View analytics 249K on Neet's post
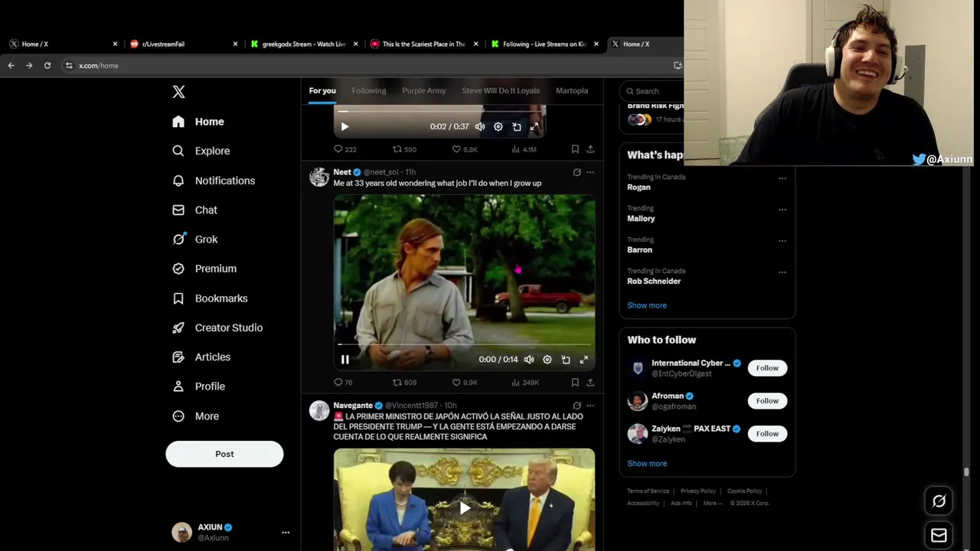980x551 pixels. click(525, 383)
